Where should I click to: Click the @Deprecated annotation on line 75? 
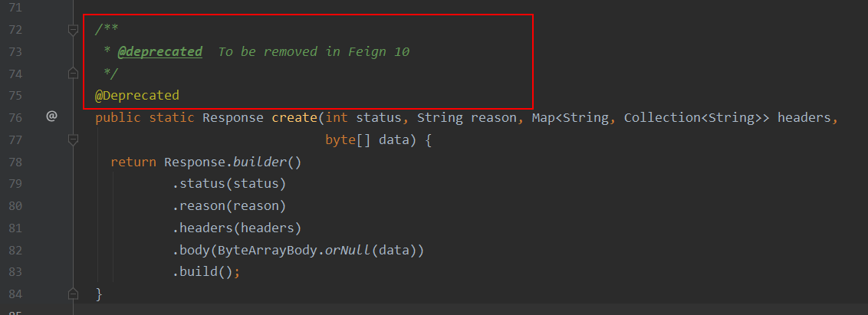(x=137, y=95)
